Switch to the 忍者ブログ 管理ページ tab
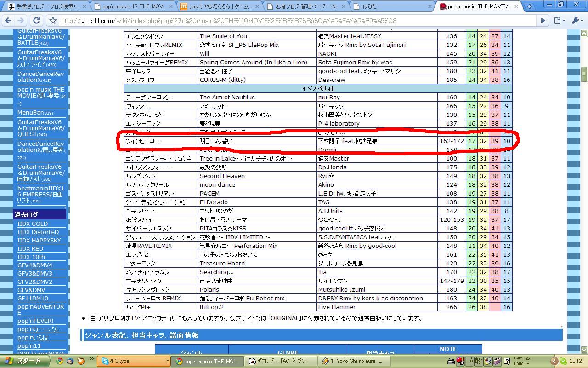This screenshot has height=368, width=588. click(306, 6)
